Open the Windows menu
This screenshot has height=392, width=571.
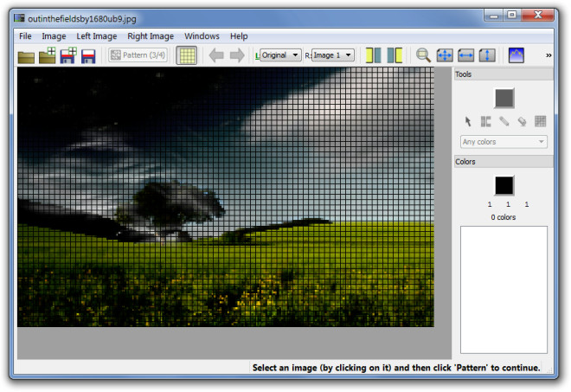pos(202,36)
